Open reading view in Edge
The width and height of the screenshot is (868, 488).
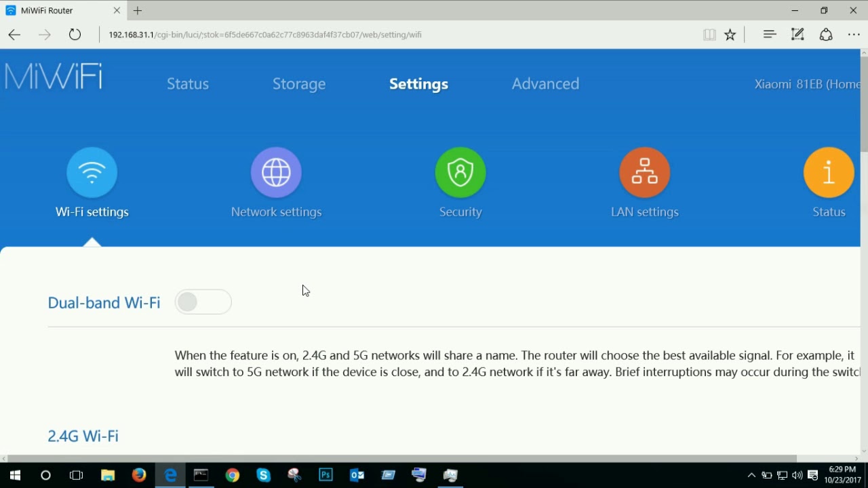709,35
